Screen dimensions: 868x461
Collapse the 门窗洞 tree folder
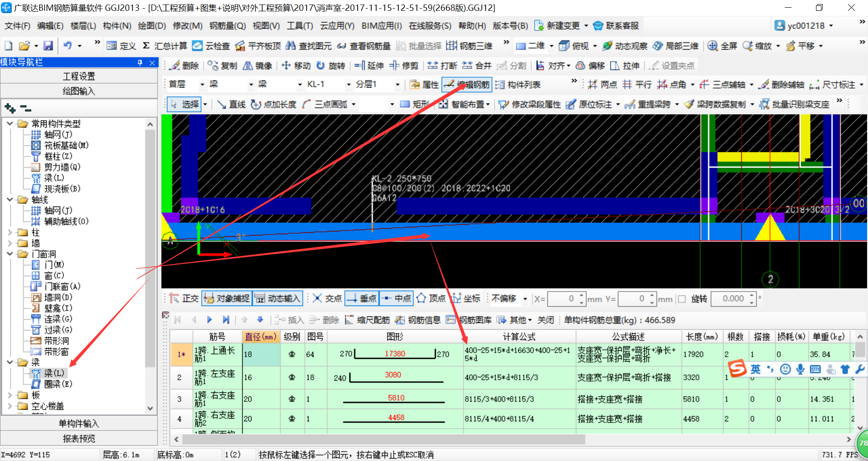click(x=10, y=254)
